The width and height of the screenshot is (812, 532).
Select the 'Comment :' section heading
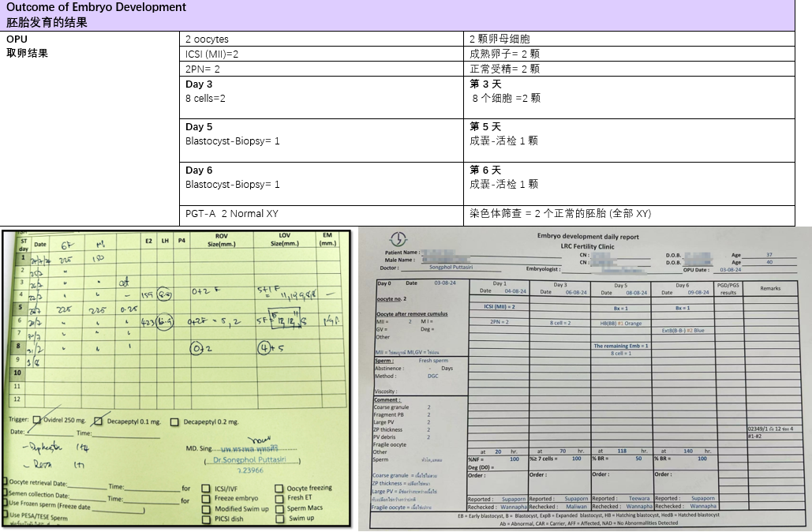[387, 400]
